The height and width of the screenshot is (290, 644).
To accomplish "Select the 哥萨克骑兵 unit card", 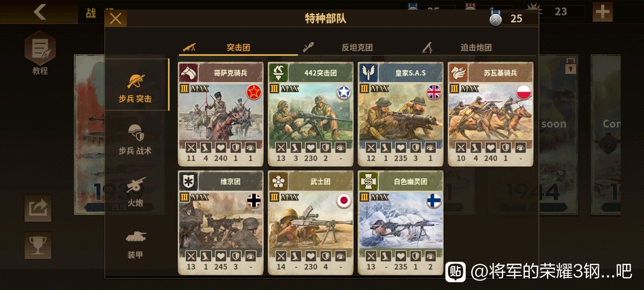I will pos(221,114).
